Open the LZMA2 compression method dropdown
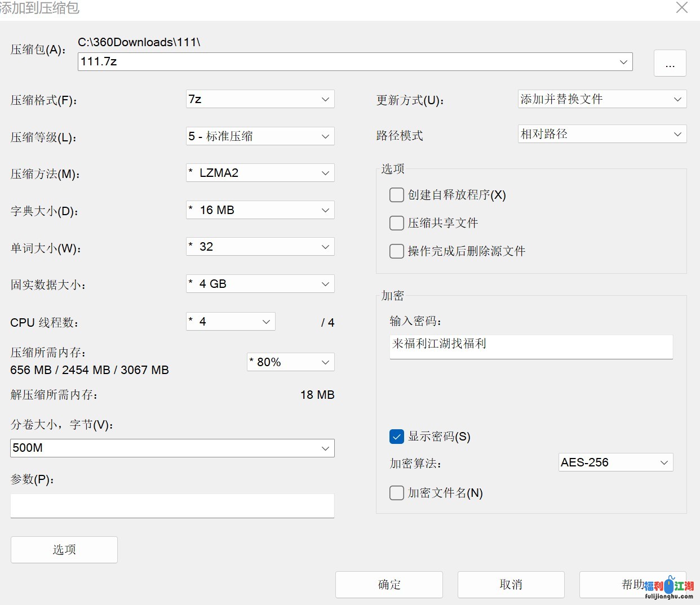 [260, 173]
